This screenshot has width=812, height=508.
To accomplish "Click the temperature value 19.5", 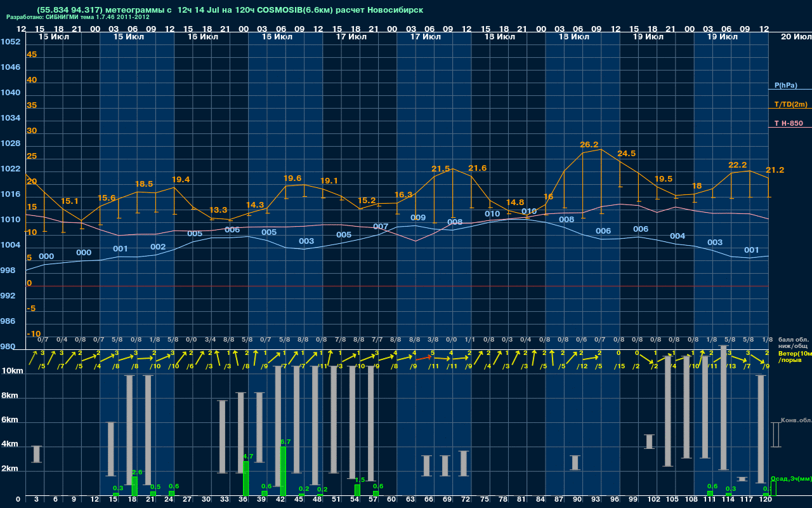I will coord(664,179).
